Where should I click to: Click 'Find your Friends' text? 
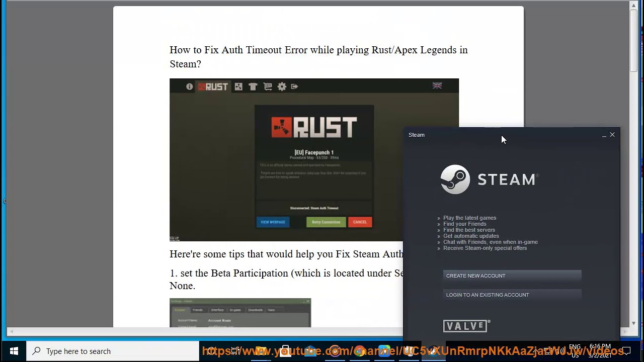click(x=464, y=224)
